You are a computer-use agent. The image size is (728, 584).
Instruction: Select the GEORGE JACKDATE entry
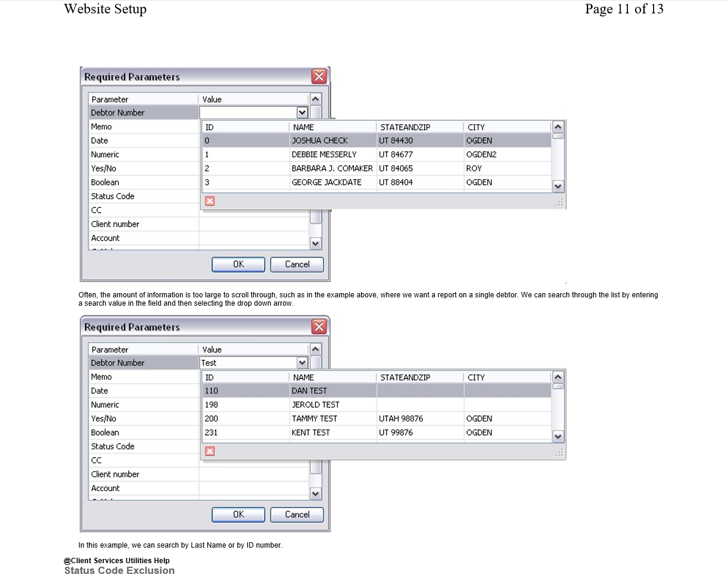(x=377, y=182)
